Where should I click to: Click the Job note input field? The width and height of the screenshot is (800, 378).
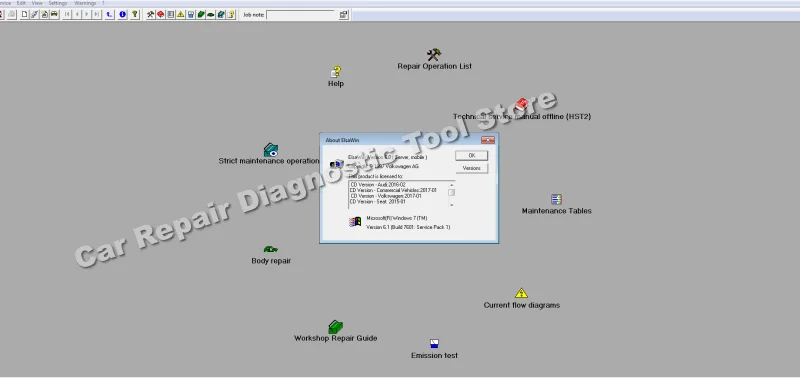(301, 15)
